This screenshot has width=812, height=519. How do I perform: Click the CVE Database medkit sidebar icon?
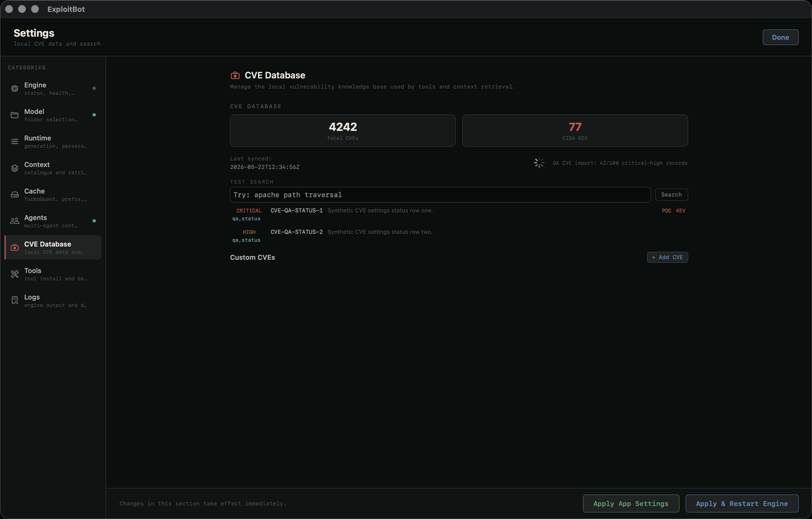tap(14, 248)
